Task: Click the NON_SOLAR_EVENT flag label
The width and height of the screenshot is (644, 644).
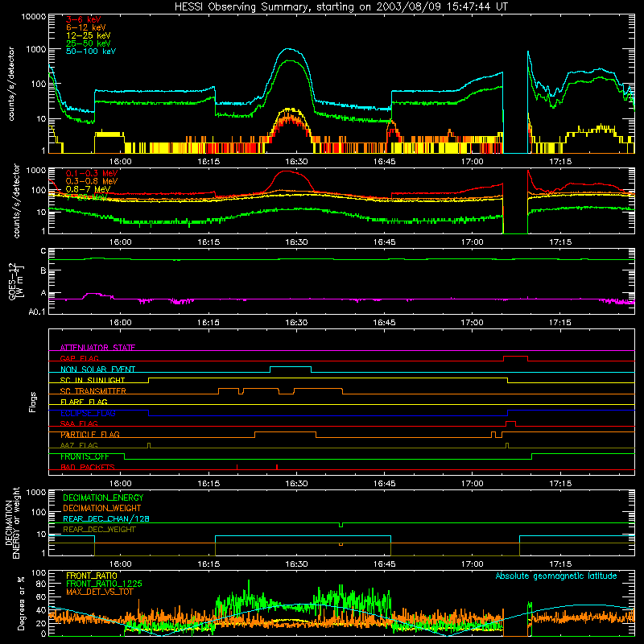Action: click(97, 369)
